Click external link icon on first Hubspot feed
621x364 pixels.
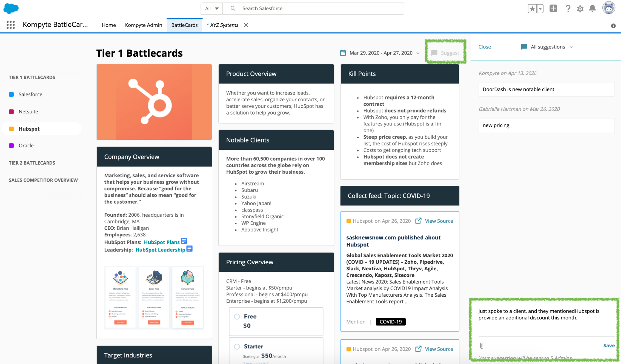click(418, 221)
